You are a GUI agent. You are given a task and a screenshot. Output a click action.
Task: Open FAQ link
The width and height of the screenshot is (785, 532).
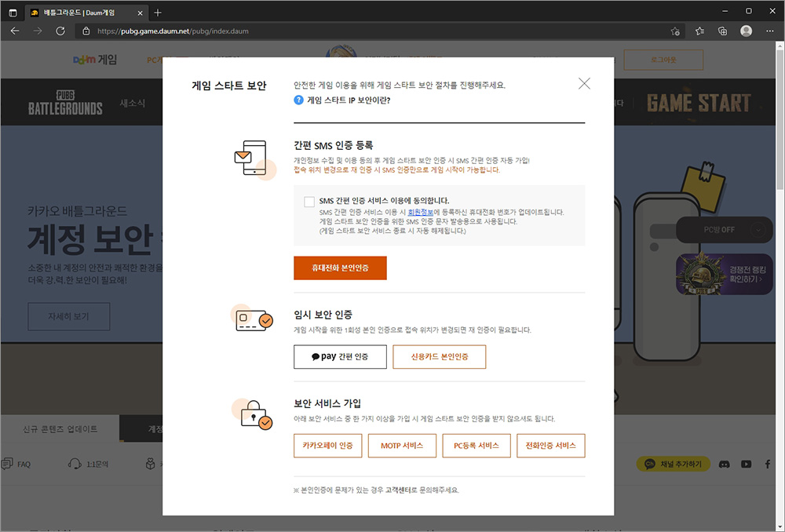tap(16, 464)
